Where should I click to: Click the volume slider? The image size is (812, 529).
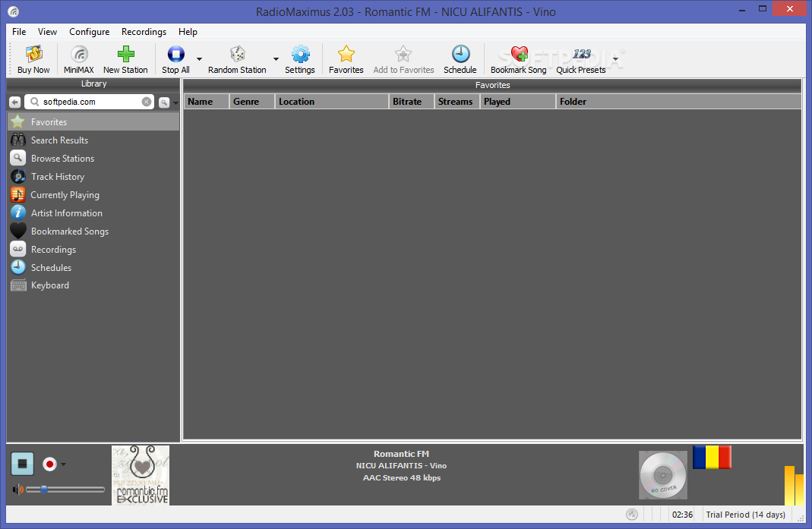[x=65, y=489]
